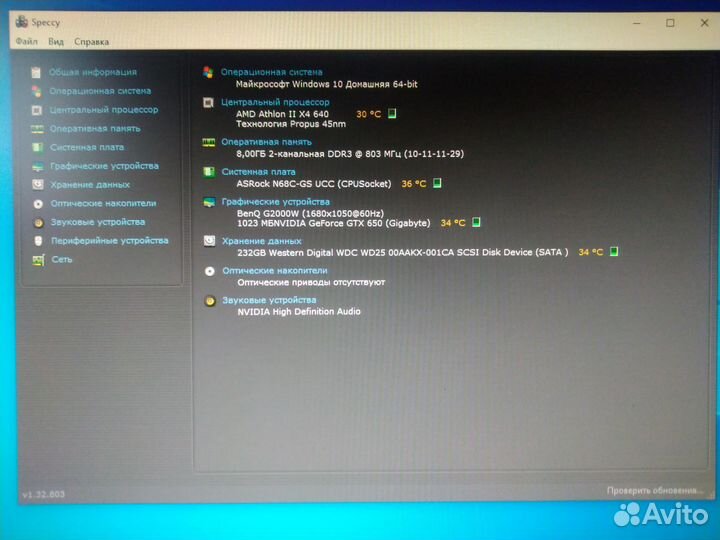Screen dimensions: 720x540
Task: Click the Western Digital WDC disk line
Action: pyautogui.click(x=403, y=252)
